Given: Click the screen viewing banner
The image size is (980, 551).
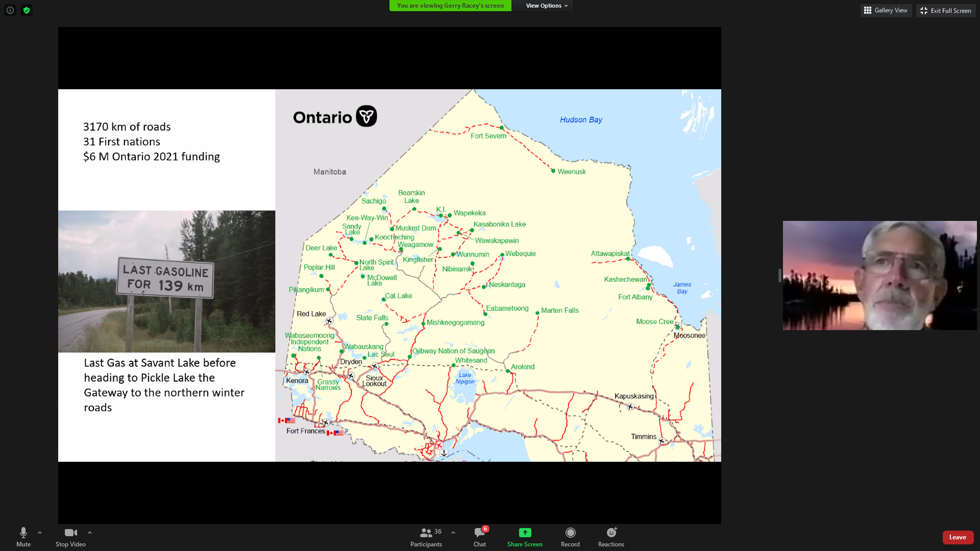Looking at the screenshot, I should pos(450,6).
